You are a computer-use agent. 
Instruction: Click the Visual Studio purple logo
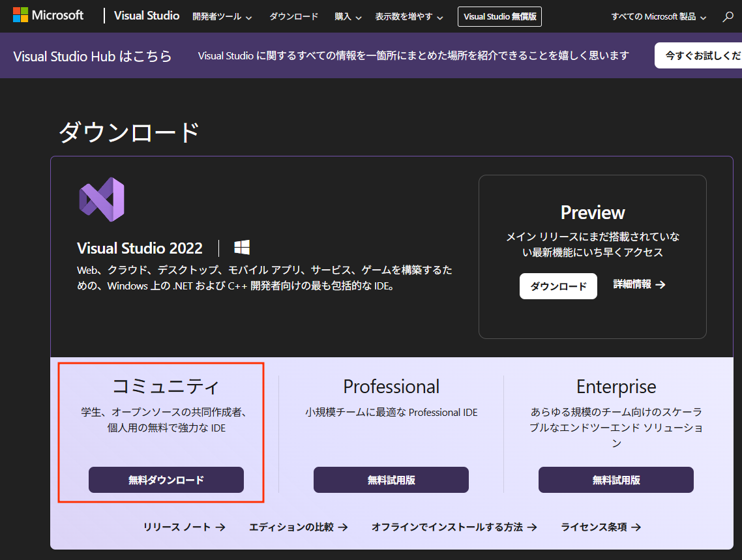pyautogui.click(x=102, y=199)
